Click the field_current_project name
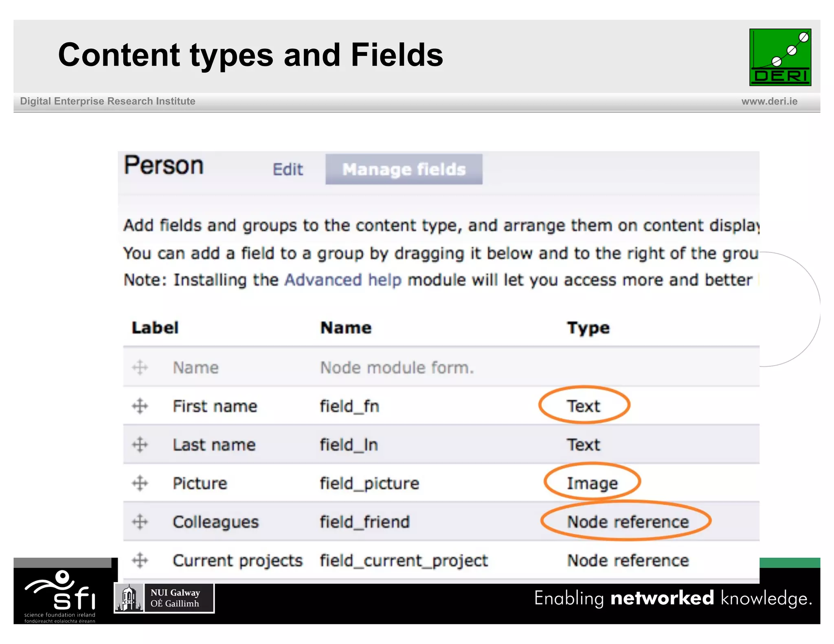The width and height of the screenshot is (834, 644). (404, 561)
